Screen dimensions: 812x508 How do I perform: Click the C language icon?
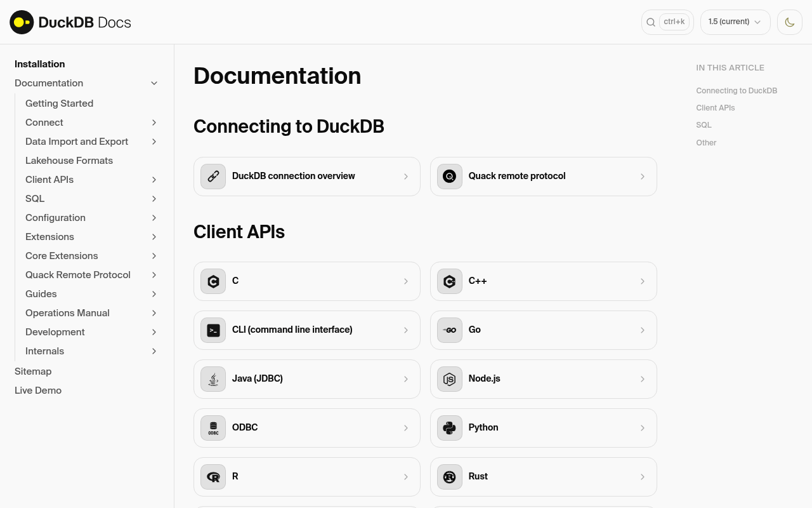(x=213, y=281)
